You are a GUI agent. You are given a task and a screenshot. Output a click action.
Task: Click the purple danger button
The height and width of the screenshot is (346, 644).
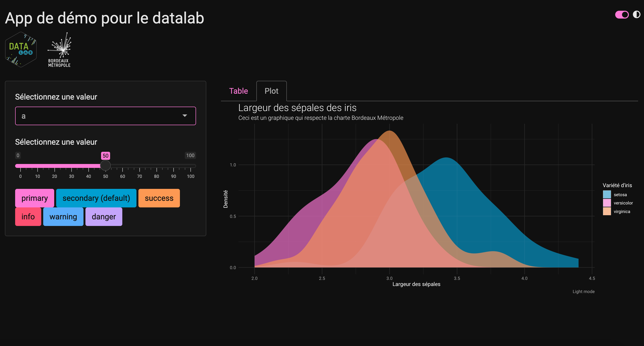click(x=104, y=217)
